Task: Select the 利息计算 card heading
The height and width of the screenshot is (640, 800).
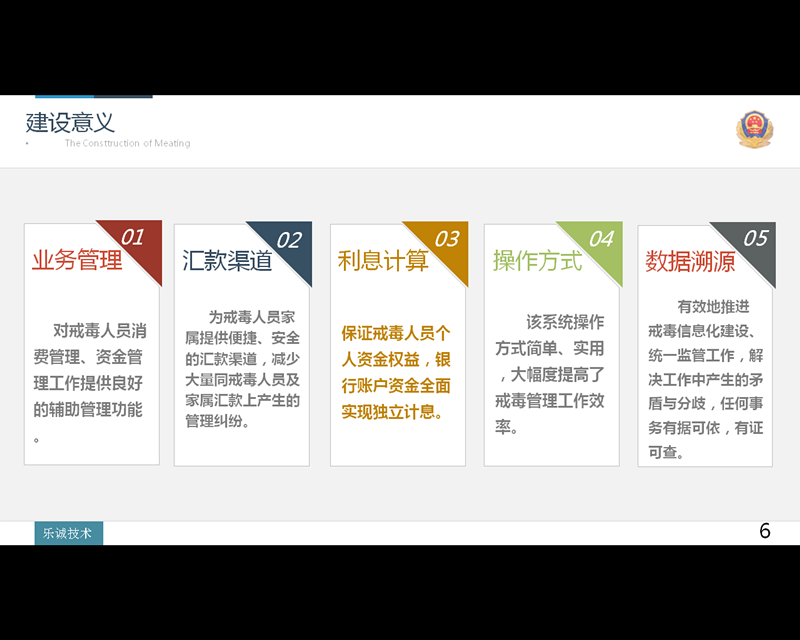Action: click(x=383, y=261)
